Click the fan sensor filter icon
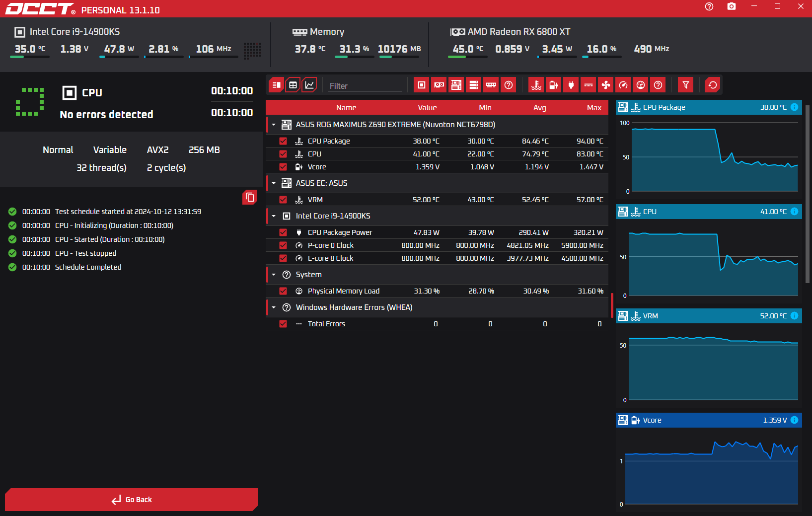The height and width of the screenshot is (516, 812). tap(606, 85)
